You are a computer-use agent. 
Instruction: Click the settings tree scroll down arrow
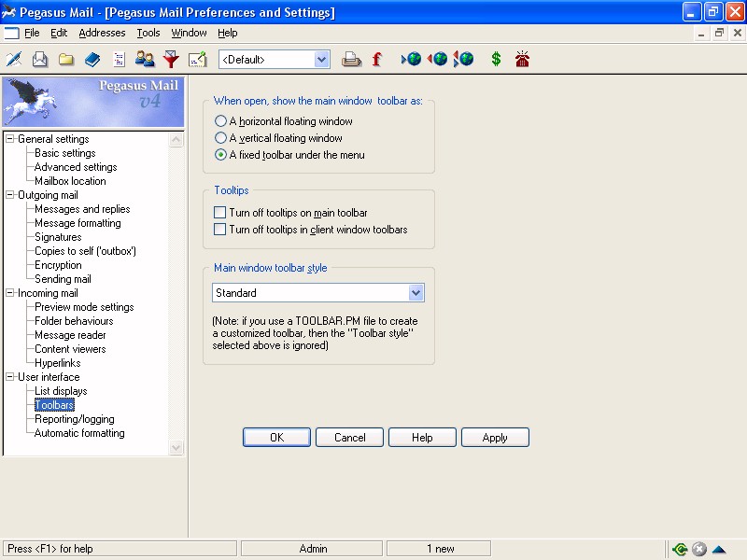176,448
